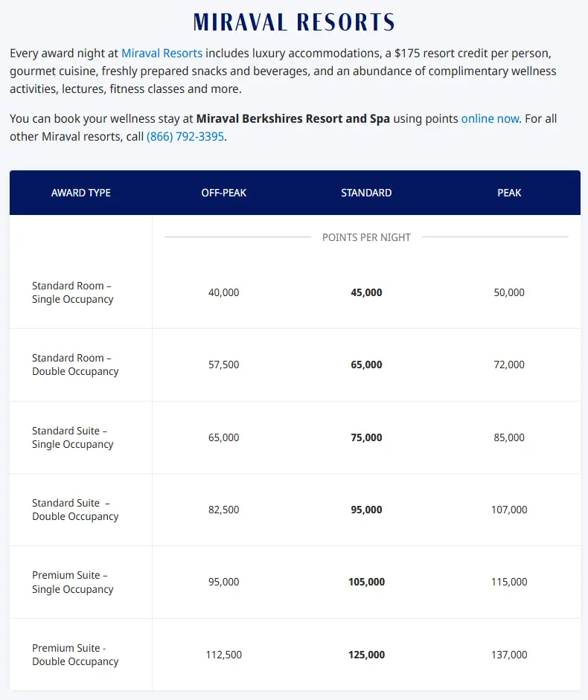Click the POINTS PER NIGHT label
The width and height of the screenshot is (588, 700).
[366, 237]
